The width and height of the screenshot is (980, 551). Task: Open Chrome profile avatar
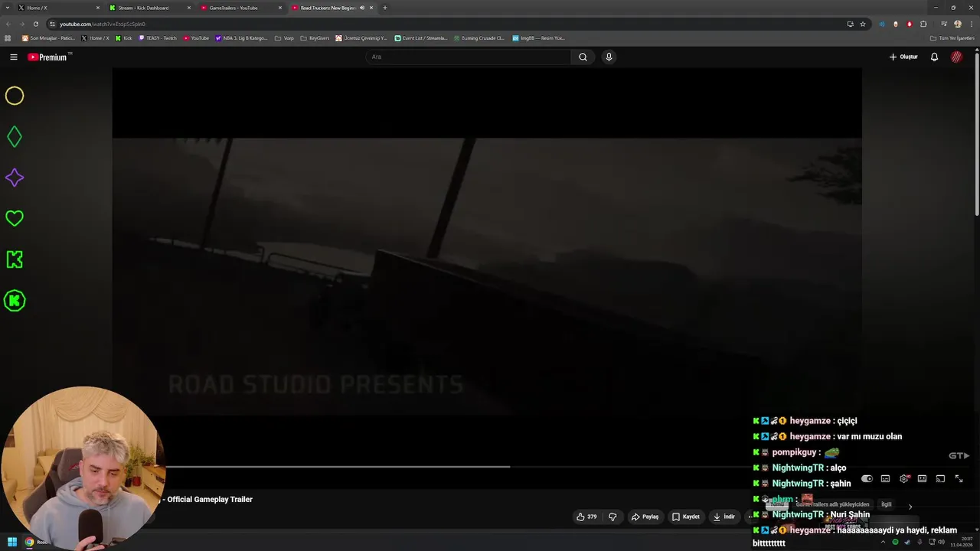957,24
